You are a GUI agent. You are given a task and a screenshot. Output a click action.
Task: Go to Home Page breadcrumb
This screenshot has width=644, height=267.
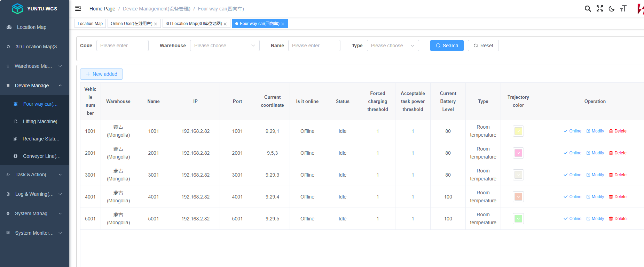pyautogui.click(x=102, y=9)
